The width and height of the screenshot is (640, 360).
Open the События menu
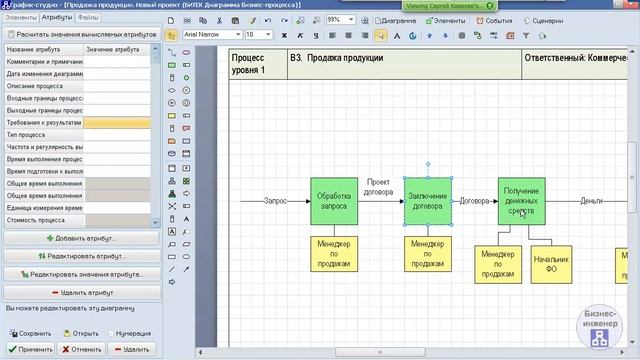click(x=494, y=21)
